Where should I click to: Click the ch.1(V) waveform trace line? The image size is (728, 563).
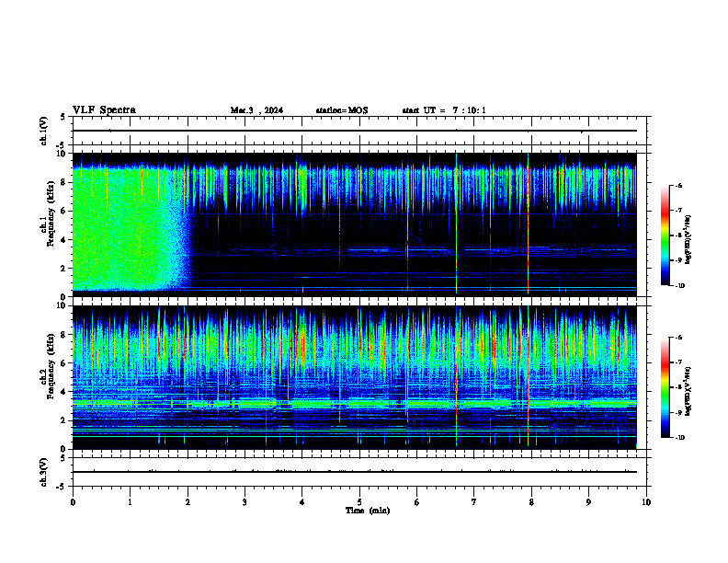(x=355, y=131)
